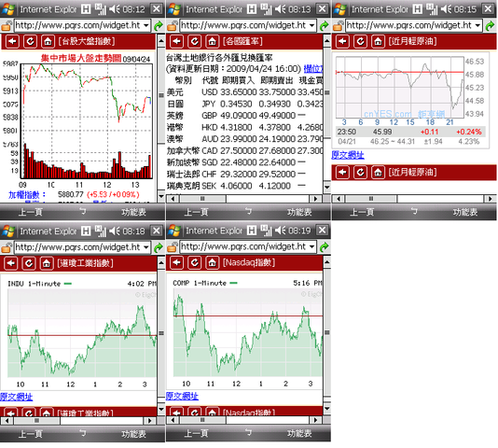Refresh the 台股大盤指數 widget
Viewport: 498px width, 448px height.
pyautogui.click(x=30, y=41)
